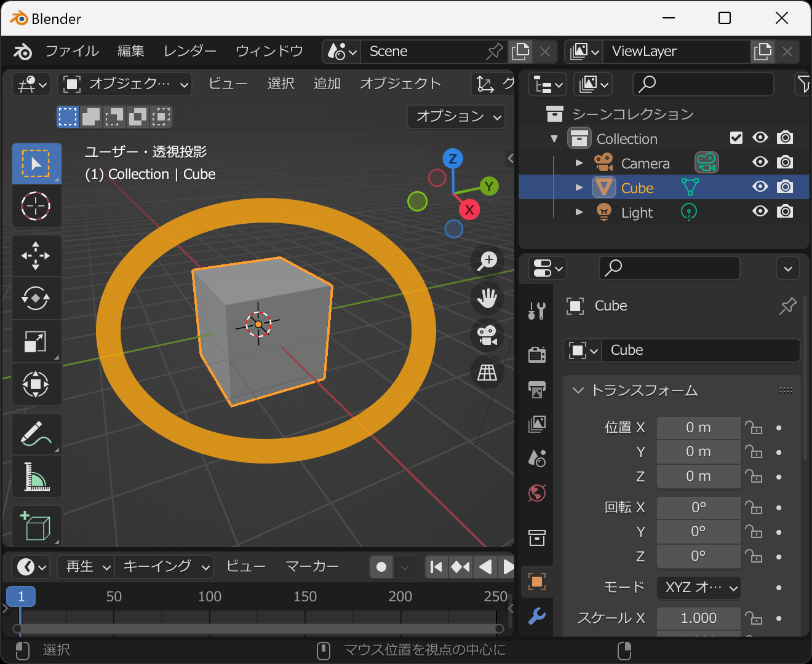Pin the Cube properties panel

click(x=787, y=306)
